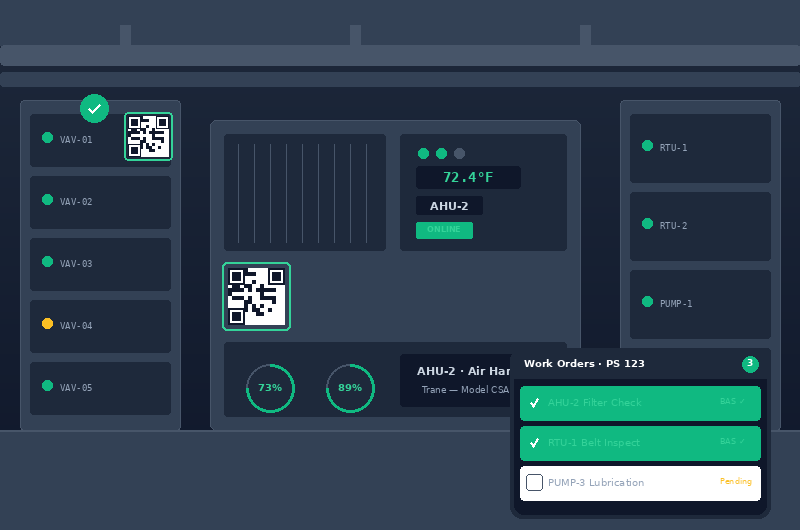Click the 89% circular gauge
This screenshot has width=800, height=530.
pos(350,388)
